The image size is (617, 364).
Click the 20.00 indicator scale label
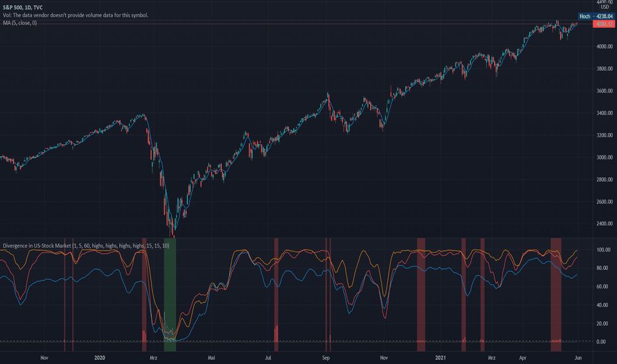tap(602, 324)
